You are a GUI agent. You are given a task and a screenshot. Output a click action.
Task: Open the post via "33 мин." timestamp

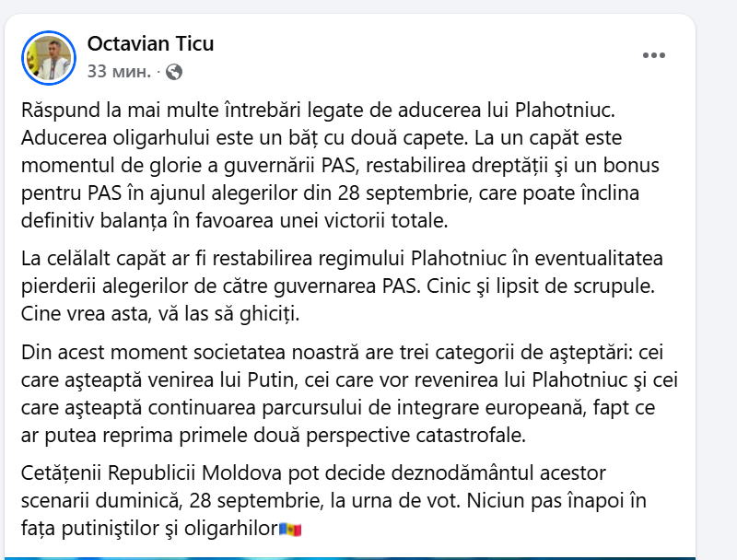[119, 72]
